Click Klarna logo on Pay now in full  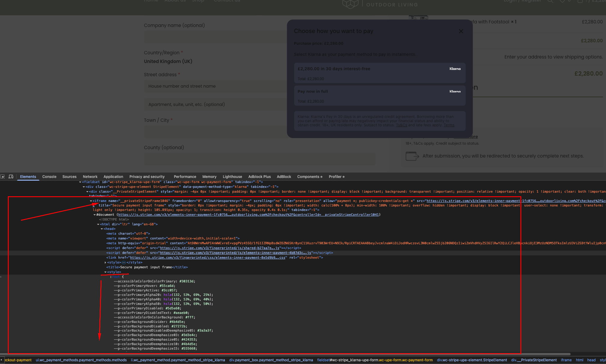click(455, 91)
